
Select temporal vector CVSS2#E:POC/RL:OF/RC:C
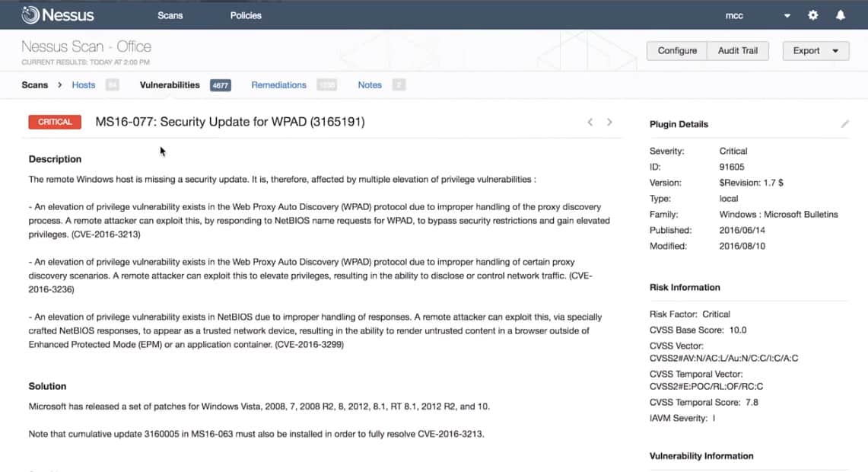[x=707, y=386]
